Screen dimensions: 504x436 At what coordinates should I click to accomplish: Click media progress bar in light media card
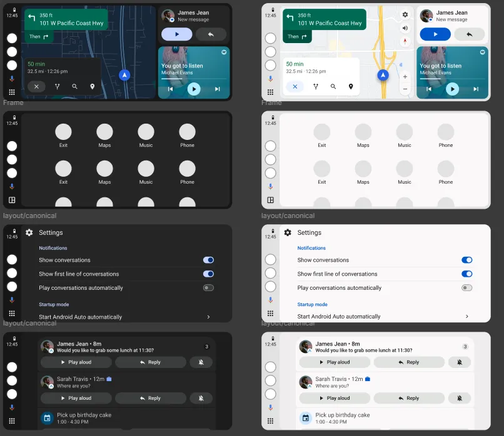pyautogui.click(x=452, y=79)
